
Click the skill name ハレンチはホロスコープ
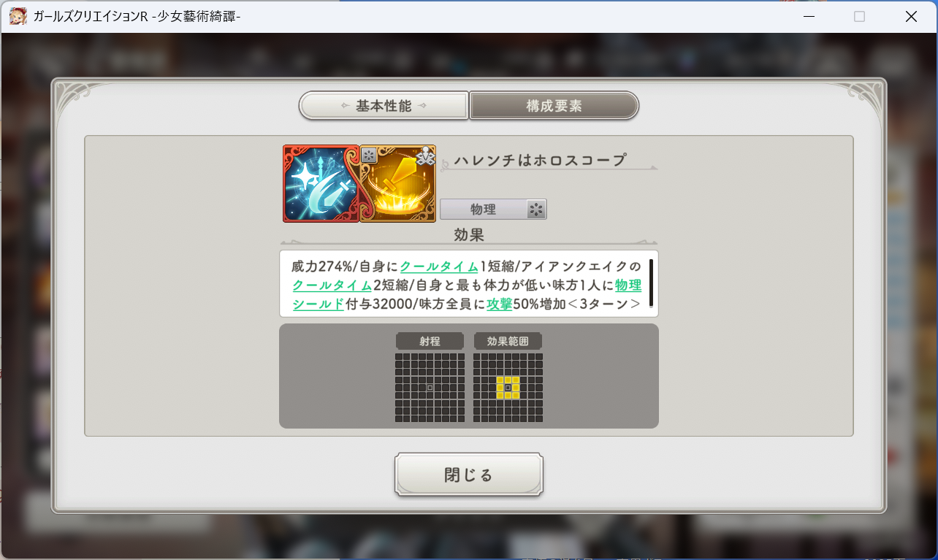[541, 160]
